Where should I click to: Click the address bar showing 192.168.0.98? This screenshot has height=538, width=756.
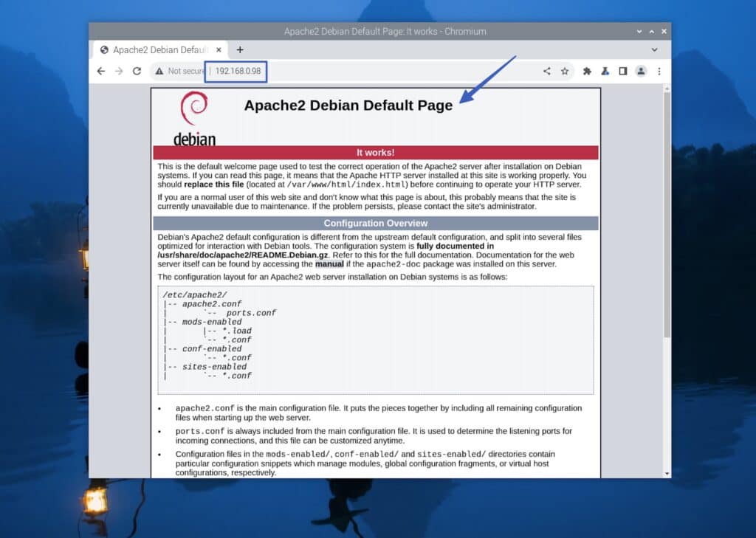point(236,71)
